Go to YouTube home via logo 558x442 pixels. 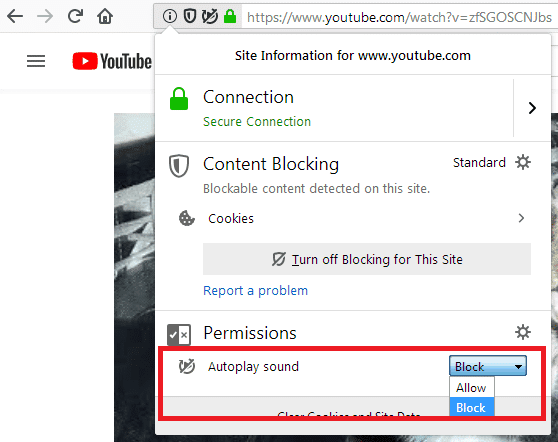(x=112, y=61)
